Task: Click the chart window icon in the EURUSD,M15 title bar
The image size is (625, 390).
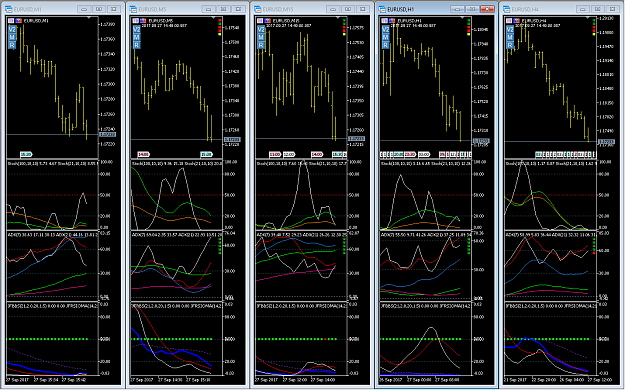Action: pos(257,9)
